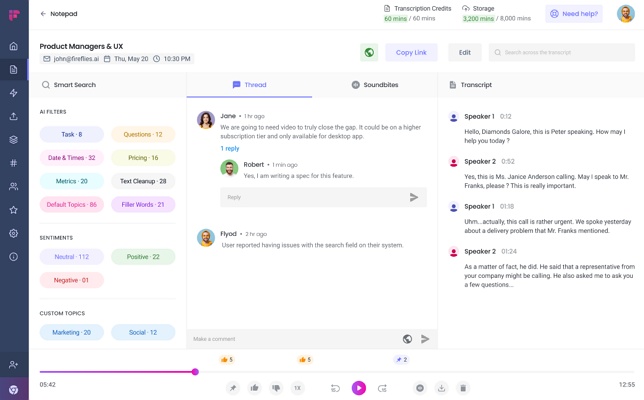Enable the Positive sentiment filter
This screenshot has width=644, height=400.
click(143, 257)
